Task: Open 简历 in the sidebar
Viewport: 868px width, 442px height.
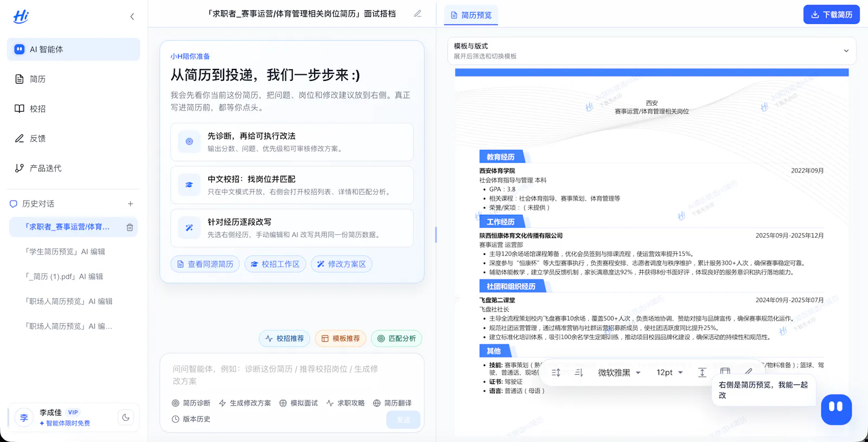Action: point(73,79)
